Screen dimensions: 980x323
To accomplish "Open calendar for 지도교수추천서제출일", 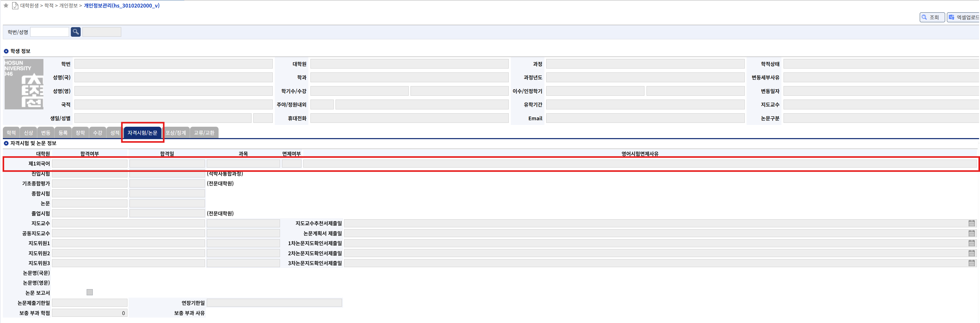I will tap(971, 223).
